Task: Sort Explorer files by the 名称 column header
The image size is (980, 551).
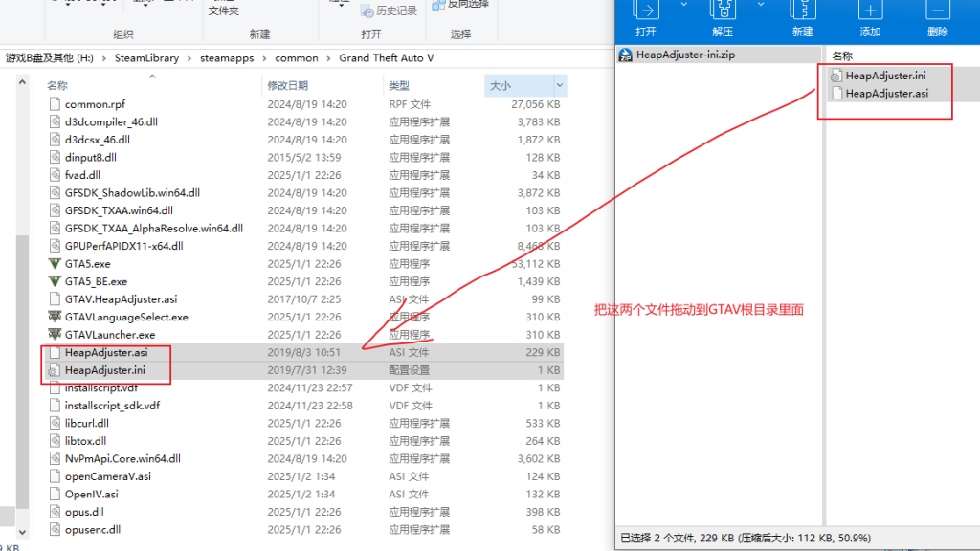Action: pos(57,85)
